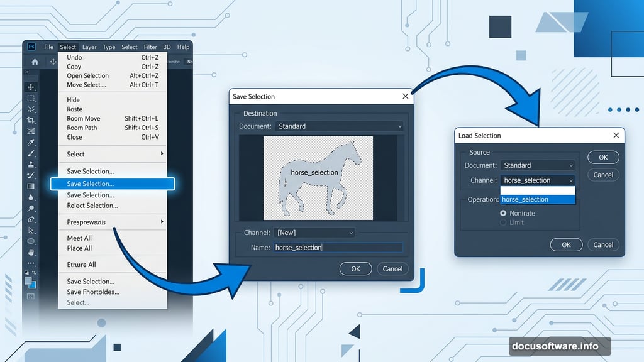Select the highlighted horse_selection channel entry
Image resolution: width=644 pixels, height=362 pixels.
click(536, 199)
